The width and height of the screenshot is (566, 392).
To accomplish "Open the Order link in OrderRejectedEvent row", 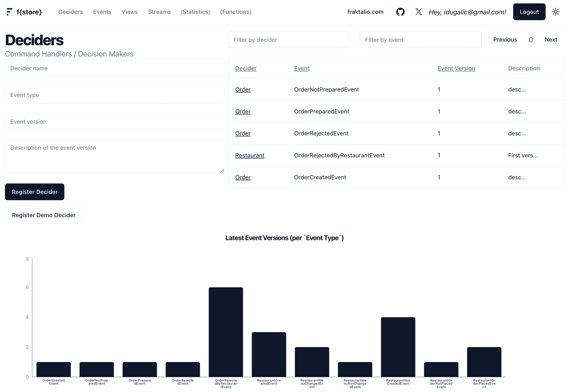I will 243,133.
